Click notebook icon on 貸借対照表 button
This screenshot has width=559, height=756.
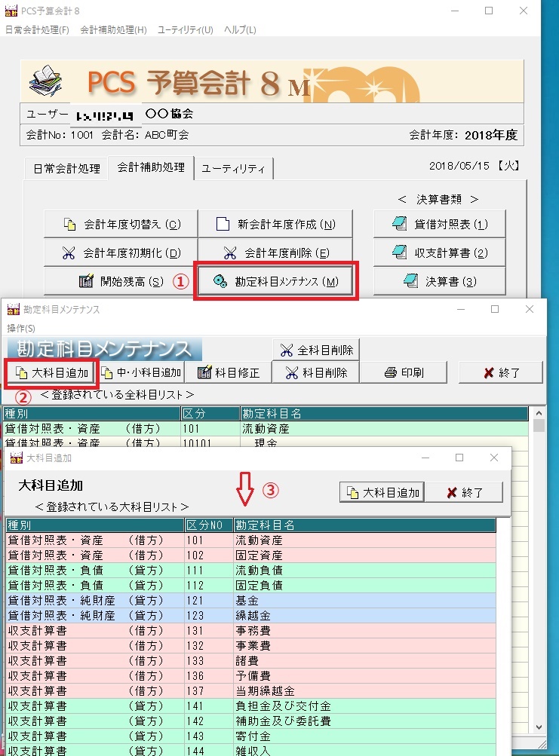399,224
